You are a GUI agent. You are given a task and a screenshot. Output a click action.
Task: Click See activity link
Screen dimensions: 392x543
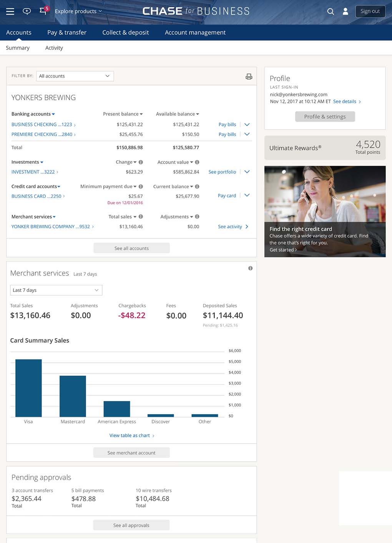(x=233, y=227)
